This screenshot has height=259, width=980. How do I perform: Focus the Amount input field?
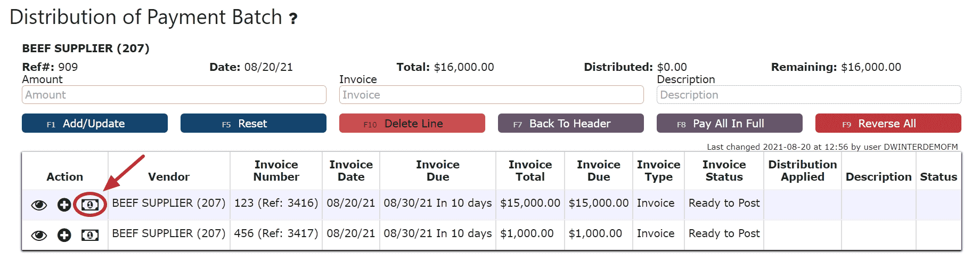(174, 95)
